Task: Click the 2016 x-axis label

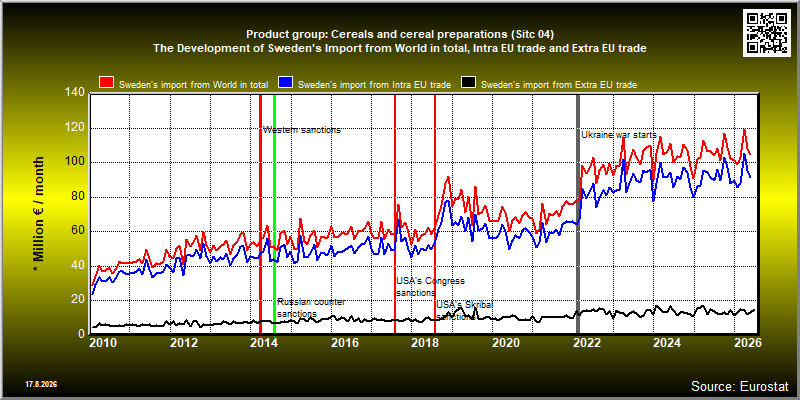Action: tap(344, 343)
